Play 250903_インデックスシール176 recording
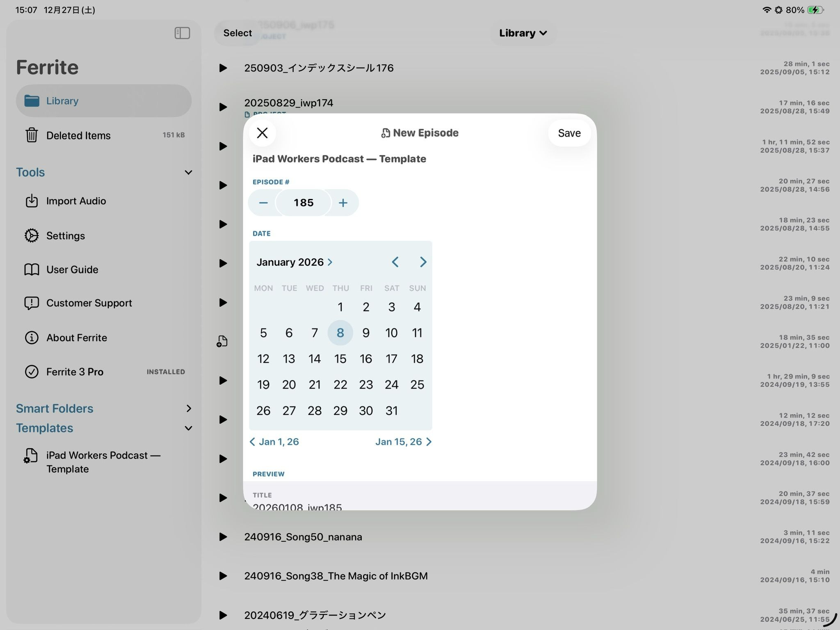 tap(223, 68)
